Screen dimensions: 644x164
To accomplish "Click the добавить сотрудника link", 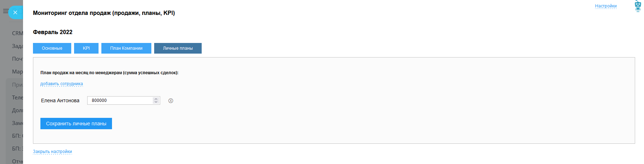I will coord(62,84).
